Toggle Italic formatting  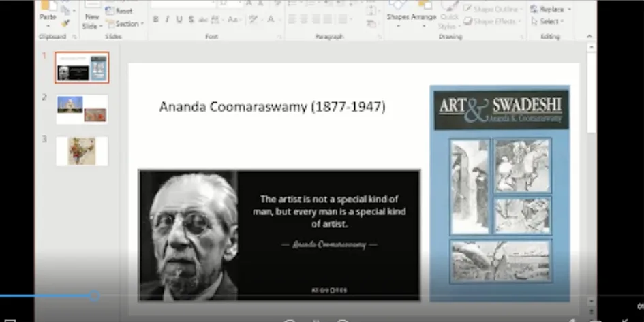167,19
